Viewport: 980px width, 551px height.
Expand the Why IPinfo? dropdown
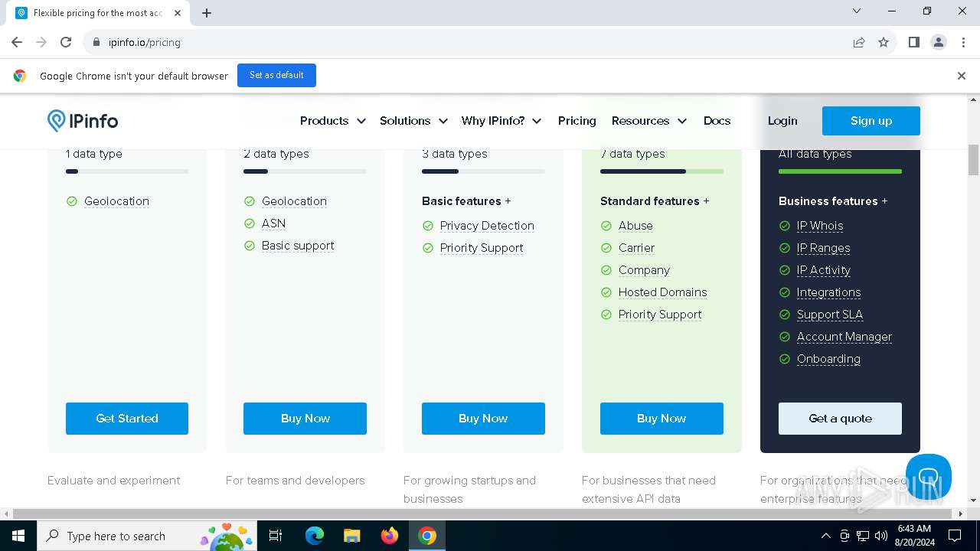point(501,121)
